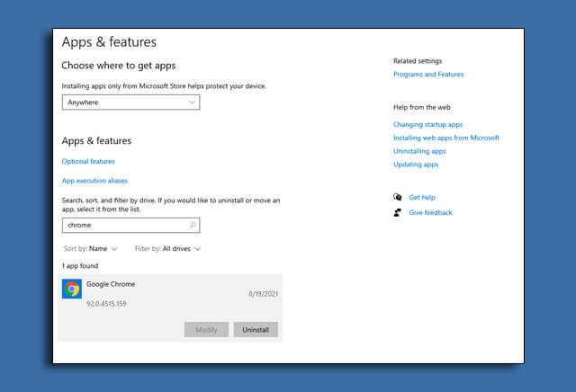Click the Uninstalling apps help link

[x=419, y=151]
